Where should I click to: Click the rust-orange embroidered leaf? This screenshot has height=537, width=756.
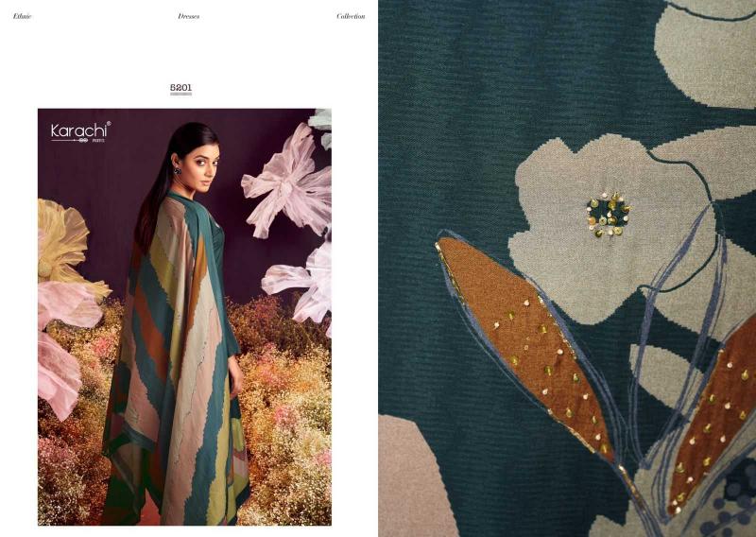point(524,342)
